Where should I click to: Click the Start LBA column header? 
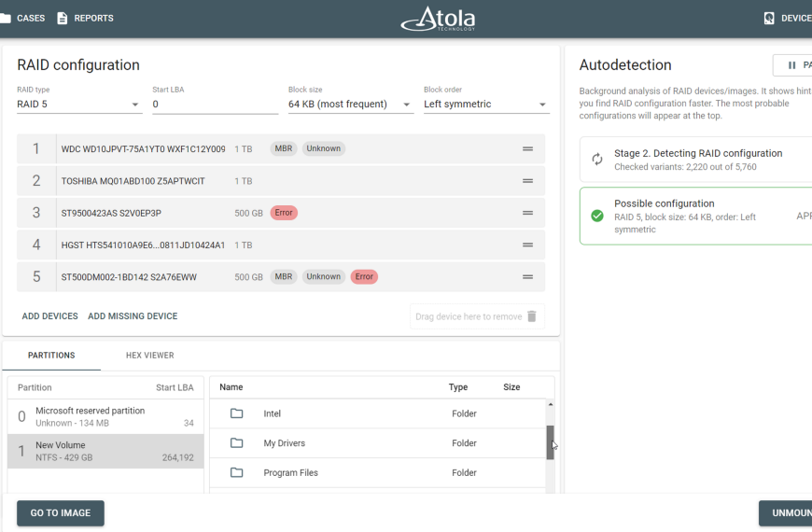pyautogui.click(x=175, y=387)
